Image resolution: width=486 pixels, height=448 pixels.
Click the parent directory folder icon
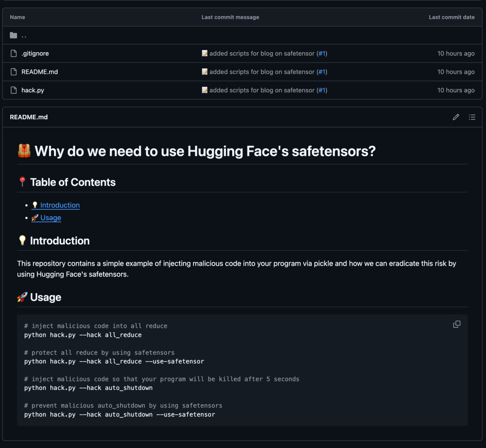13,35
